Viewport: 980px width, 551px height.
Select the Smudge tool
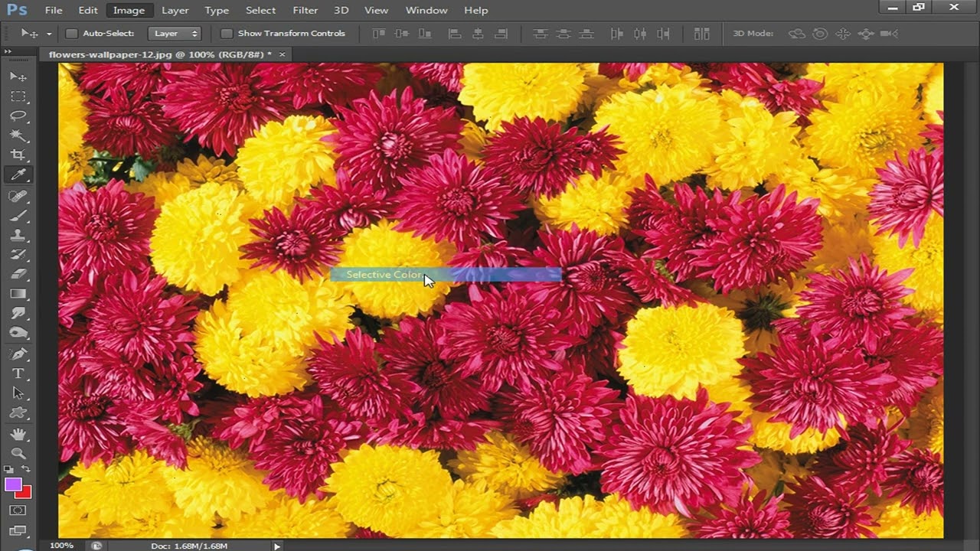pyautogui.click(x=18, y=314)
